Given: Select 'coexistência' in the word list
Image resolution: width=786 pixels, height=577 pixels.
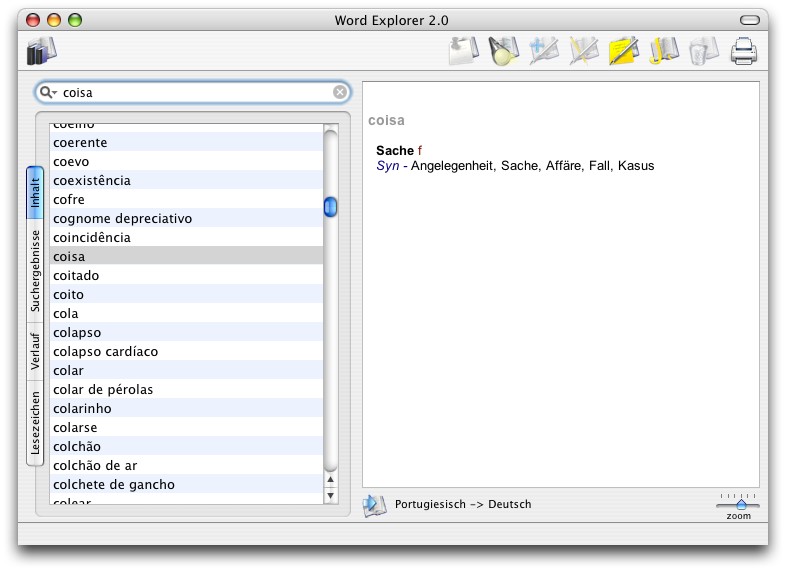Looking at the screenshot, I should click(186, 180).
